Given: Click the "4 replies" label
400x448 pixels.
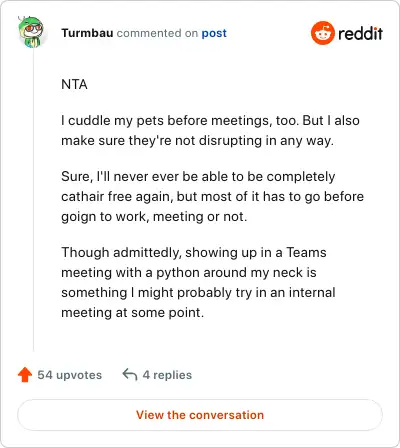Looking at the screenshot, I should tap(167, 375).
